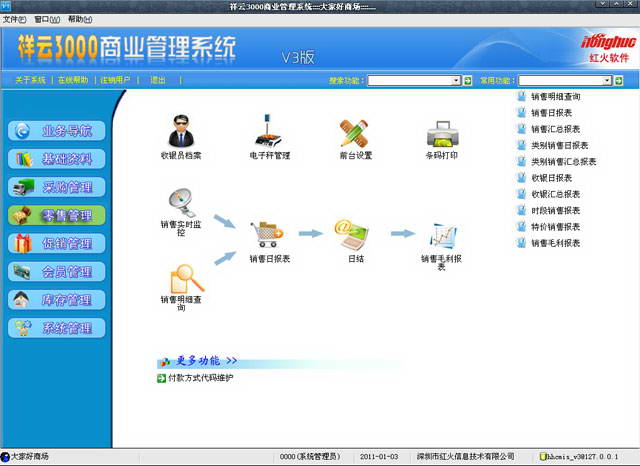Click the icon beside 收银日报表
Viewport: 640px width, 466px height.
click(521, 178)
